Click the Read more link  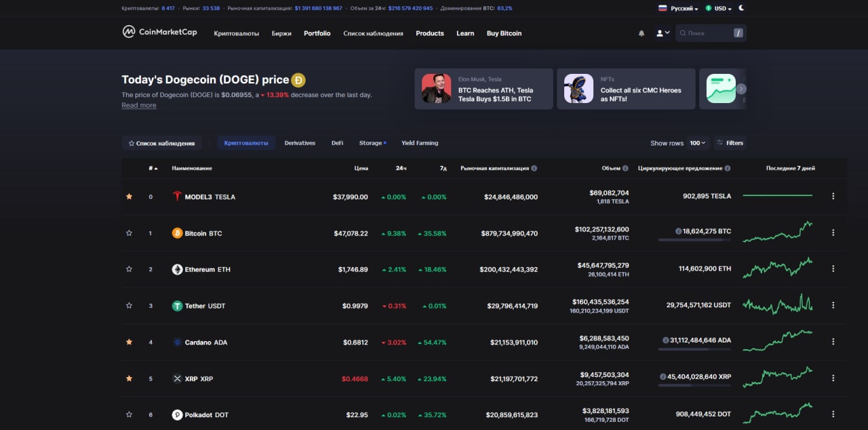click(x=139, y=105)
